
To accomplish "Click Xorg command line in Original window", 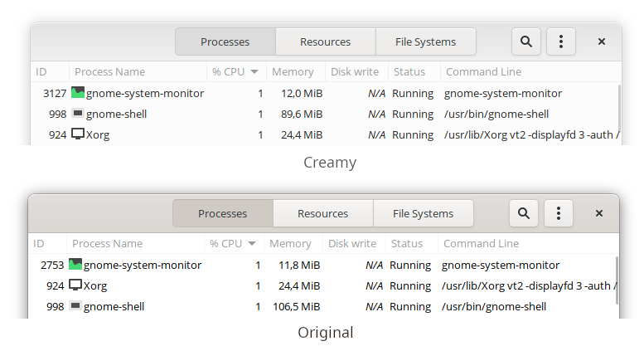I will (x=529, y=285).
